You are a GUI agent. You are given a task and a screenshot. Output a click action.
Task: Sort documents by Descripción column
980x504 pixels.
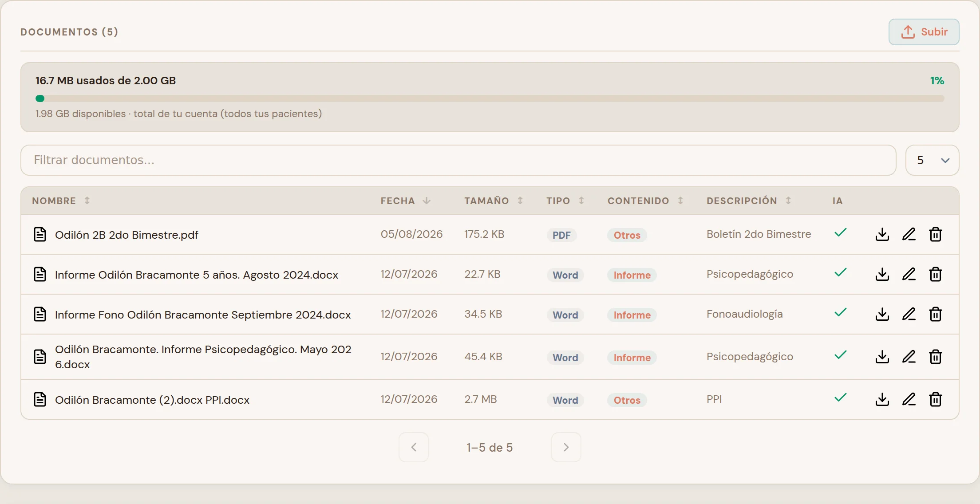(x=749, y=201)
